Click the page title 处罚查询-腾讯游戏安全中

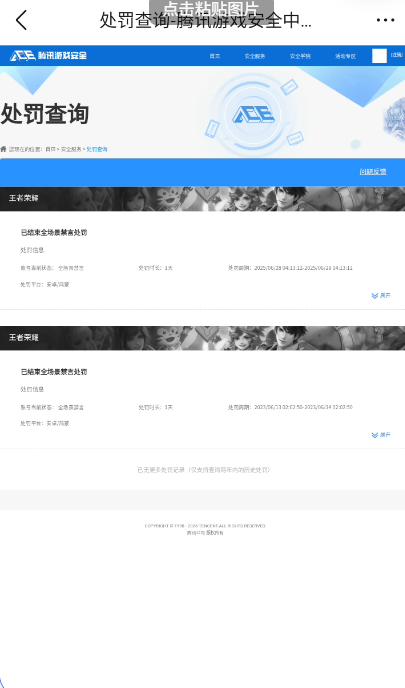205,20
